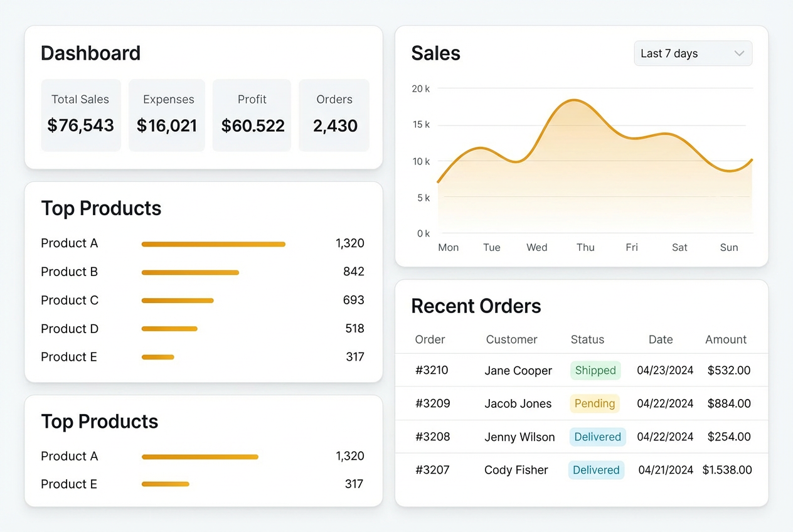Open the "Last 7 days" dropdown

coord(692,53)
